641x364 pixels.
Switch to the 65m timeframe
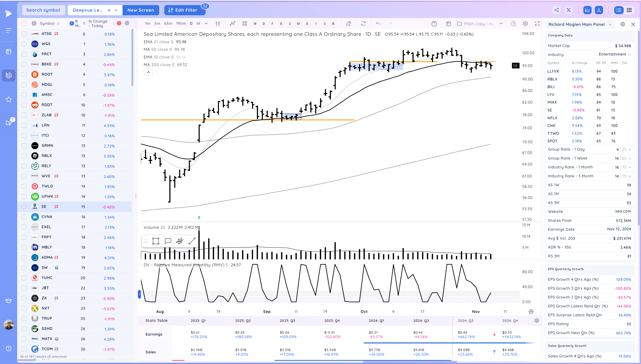(168, 24)
